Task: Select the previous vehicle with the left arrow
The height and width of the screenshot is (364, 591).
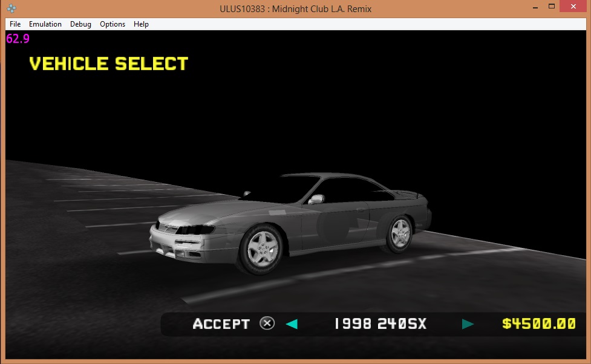Action: coord(292,324)
